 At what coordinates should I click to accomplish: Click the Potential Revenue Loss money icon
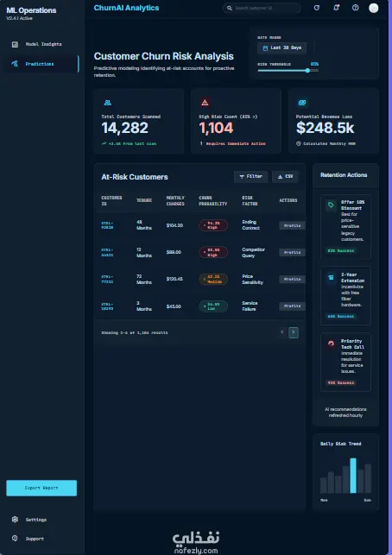click(x=302, y=103)
